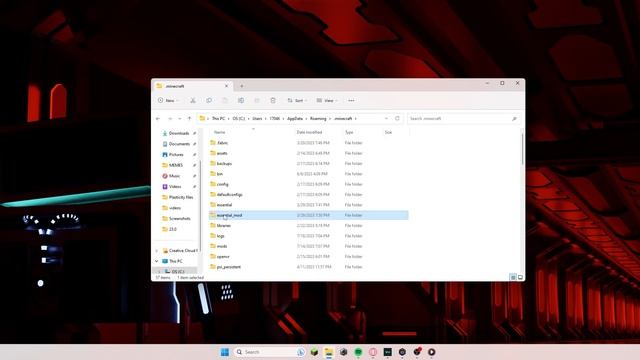
Task: Click Roaming in address breadcrumb
Action: tap(318, 119)
